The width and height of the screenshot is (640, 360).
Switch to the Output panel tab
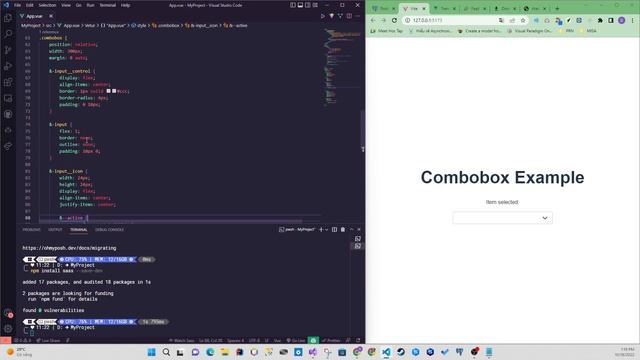pyautogui.click(x=55, y=230)
